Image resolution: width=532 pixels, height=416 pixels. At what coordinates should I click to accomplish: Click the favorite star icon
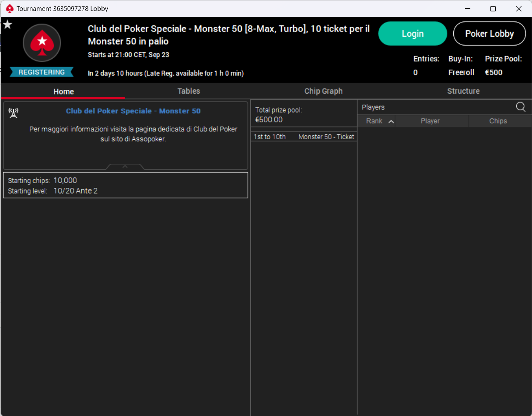7,25
